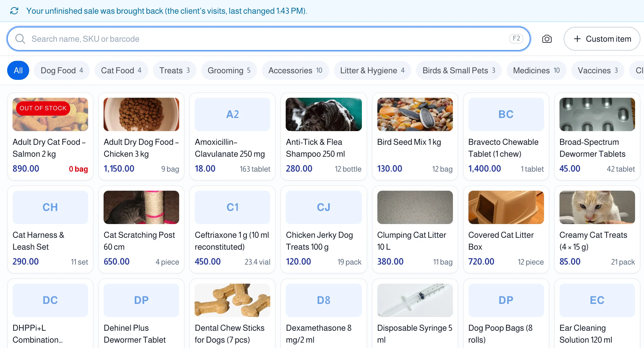This screenshot has width=644, height=348.
Task: Select DHPPi+L Combination DC tile
Action: [50, 300]
